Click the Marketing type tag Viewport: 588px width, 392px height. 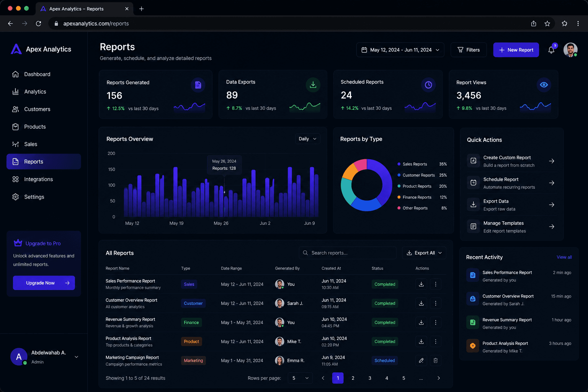pyautogui.click(x=193, y=361)
